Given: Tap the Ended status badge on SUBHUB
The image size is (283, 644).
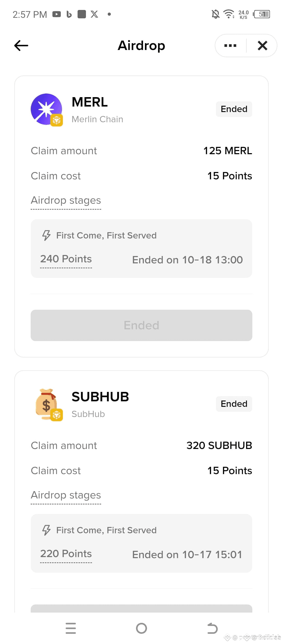Looking at the screenshot, I should pos(234,404).
